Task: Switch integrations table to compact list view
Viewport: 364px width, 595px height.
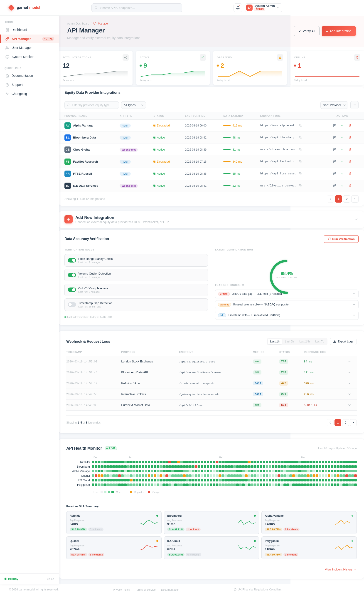Action: tap(354, 105)
